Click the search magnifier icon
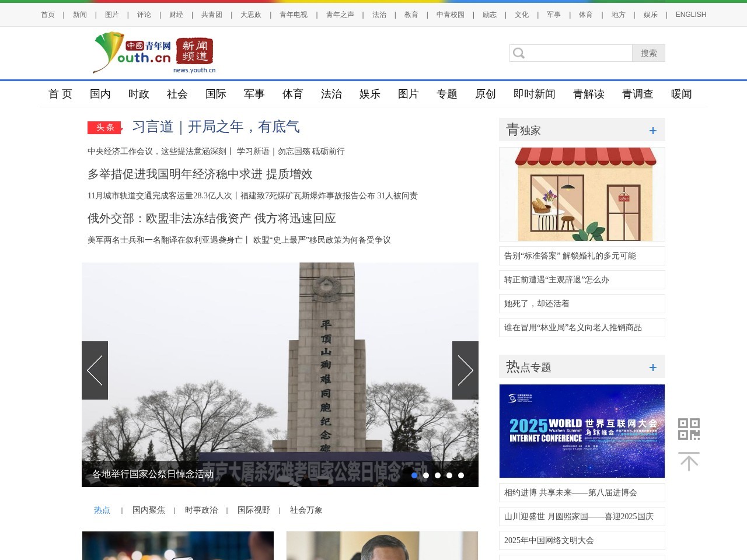The width and height of the screenshot is (747, 560). pos(518,53)
